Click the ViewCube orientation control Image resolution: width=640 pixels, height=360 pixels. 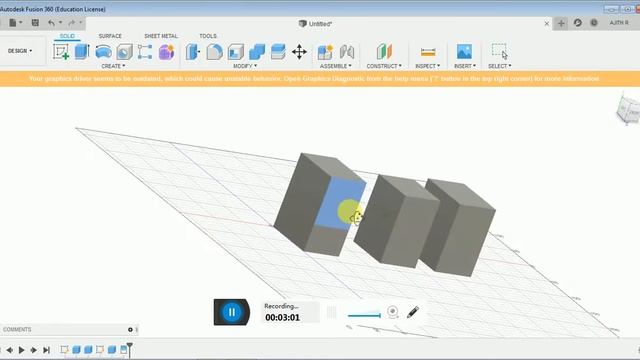click(x=628, y=109)
